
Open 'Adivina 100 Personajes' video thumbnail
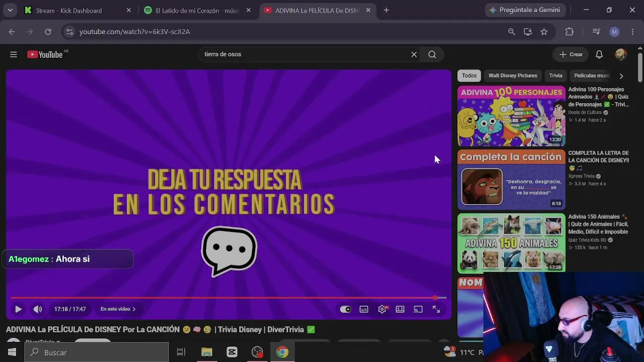coord(511,116)
